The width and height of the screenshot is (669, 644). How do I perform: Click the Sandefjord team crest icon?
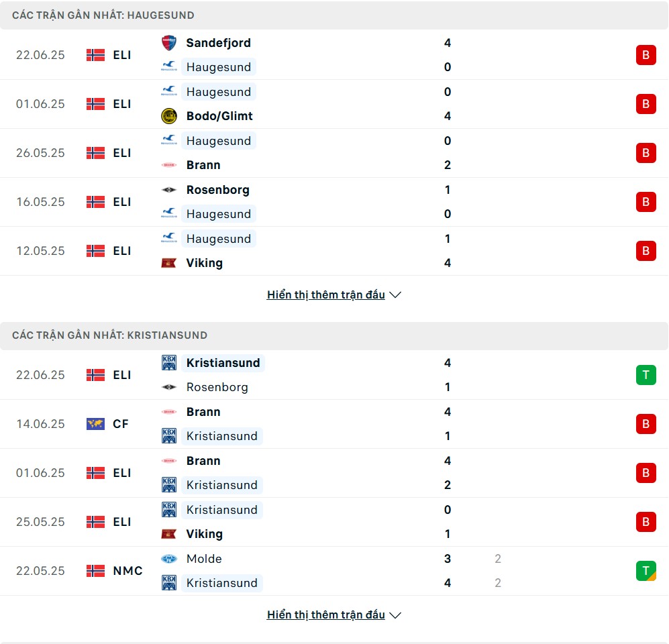(x=169, y=43)
